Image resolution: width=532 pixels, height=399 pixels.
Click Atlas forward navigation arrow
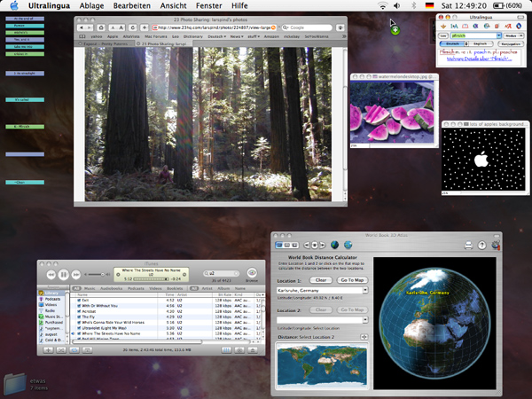[x=323, y=245]
